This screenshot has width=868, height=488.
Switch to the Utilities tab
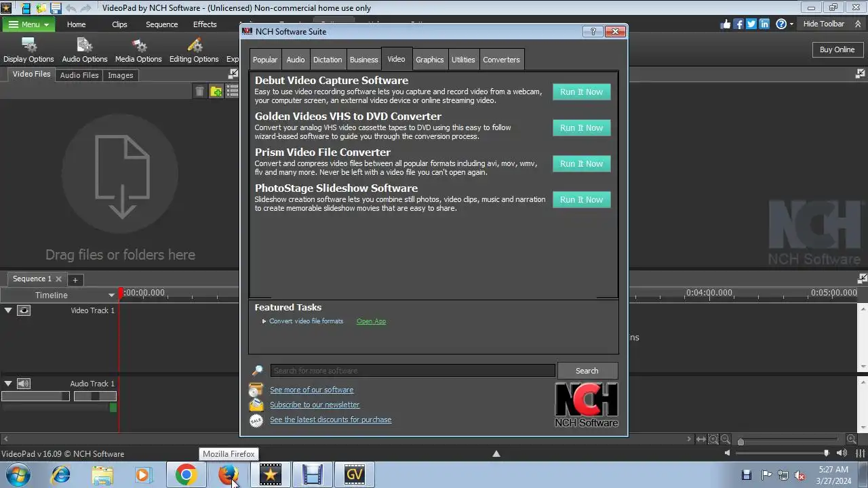point(463,60)
